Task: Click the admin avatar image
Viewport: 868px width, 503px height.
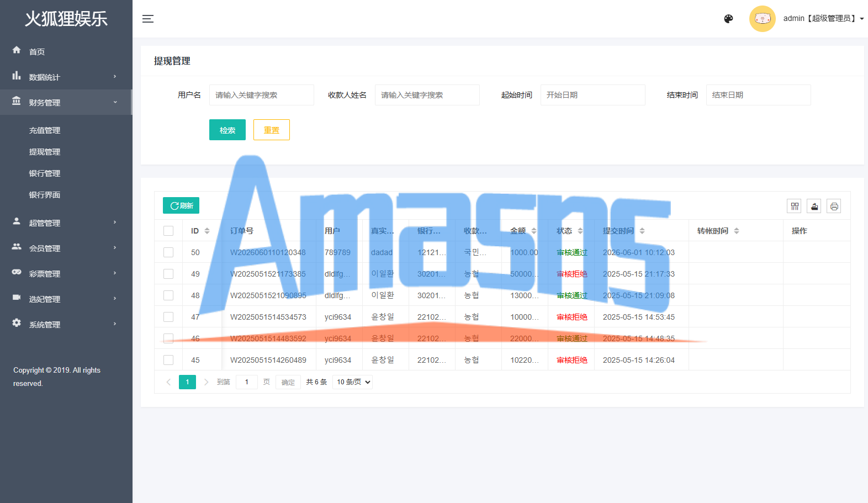Action: click(x=763, y=19)
